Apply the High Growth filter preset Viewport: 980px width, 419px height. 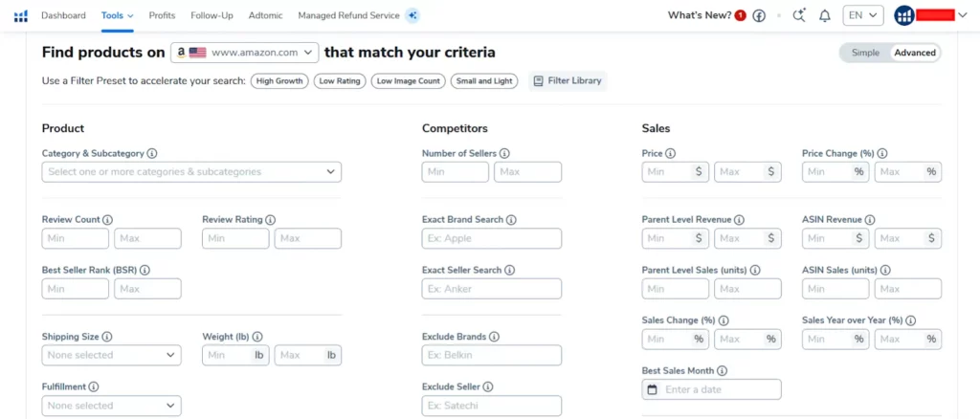[279, 81]
